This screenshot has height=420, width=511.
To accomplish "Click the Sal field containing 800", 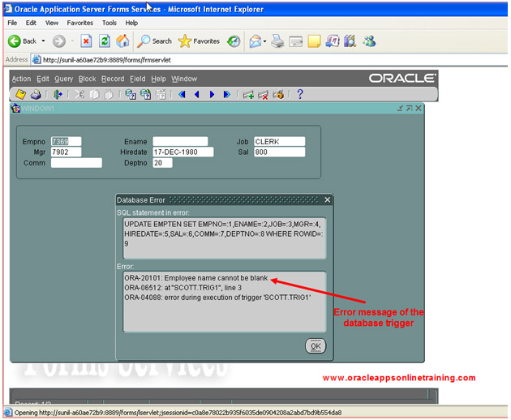I will pyautogui.click(x=280, y=152).
